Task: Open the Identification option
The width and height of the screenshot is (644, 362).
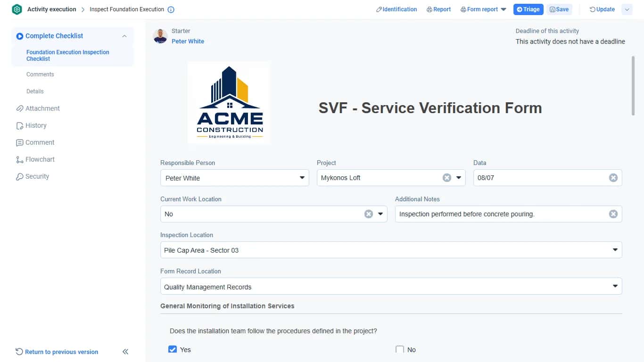Action: 396,9
